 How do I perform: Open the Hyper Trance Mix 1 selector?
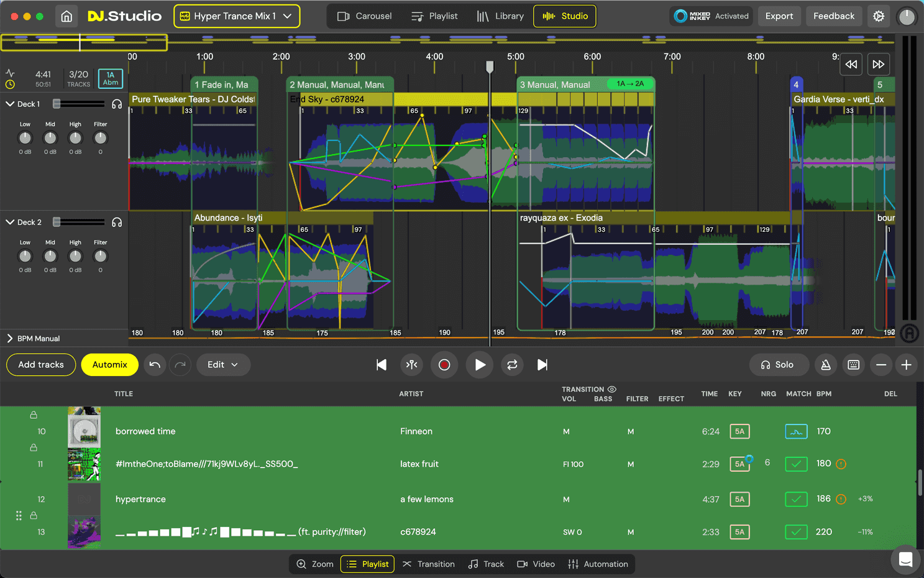tap(236, 16)
